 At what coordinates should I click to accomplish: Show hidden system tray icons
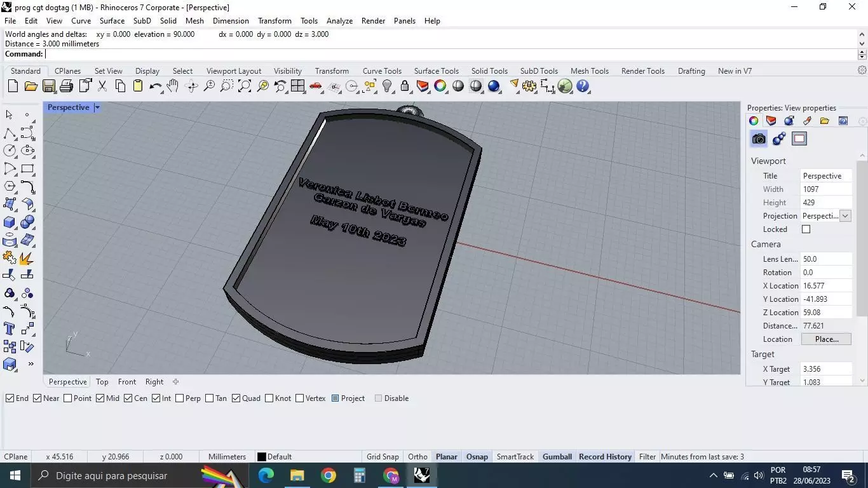click(713, 475)
